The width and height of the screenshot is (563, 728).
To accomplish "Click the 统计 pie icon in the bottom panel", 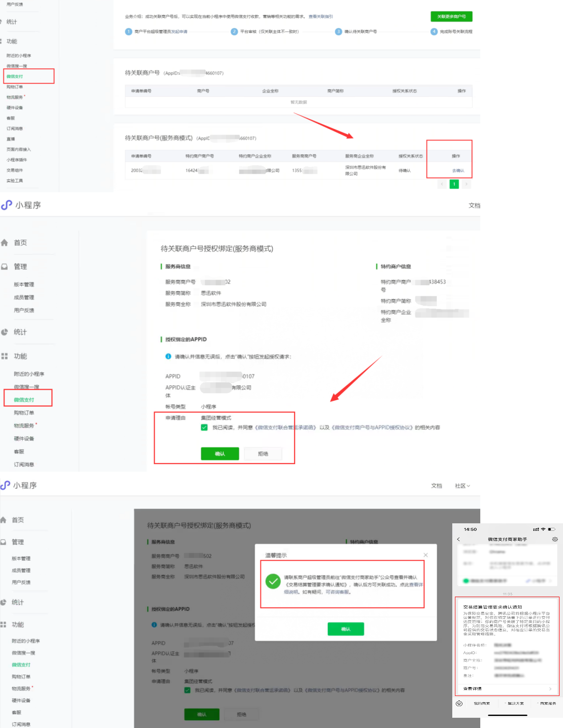I will [x=4, y=602].
